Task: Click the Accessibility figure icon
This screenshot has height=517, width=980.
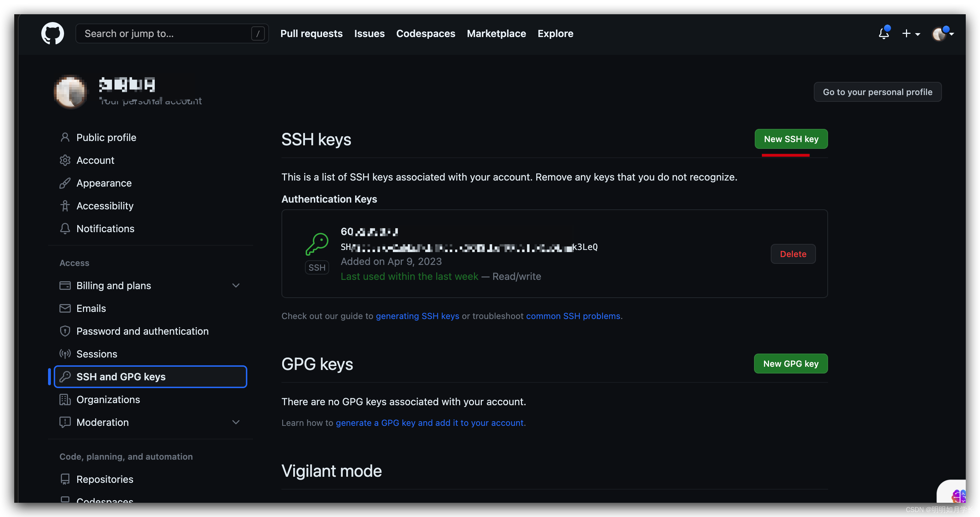Action: (x=65, y=206)
